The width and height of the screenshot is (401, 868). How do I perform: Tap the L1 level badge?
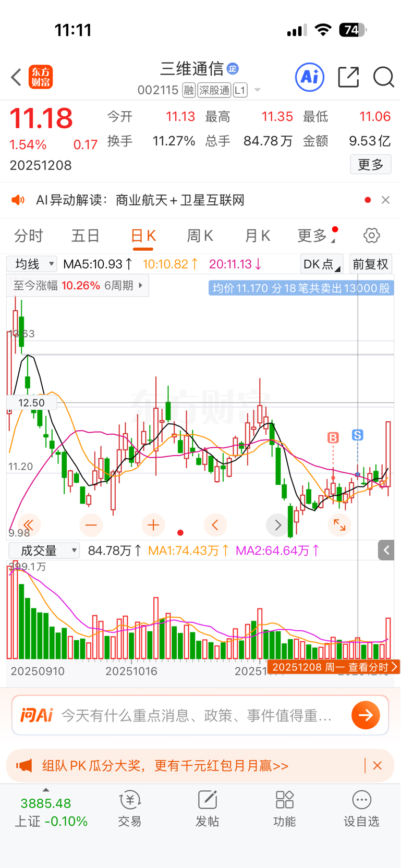(240, 90)
